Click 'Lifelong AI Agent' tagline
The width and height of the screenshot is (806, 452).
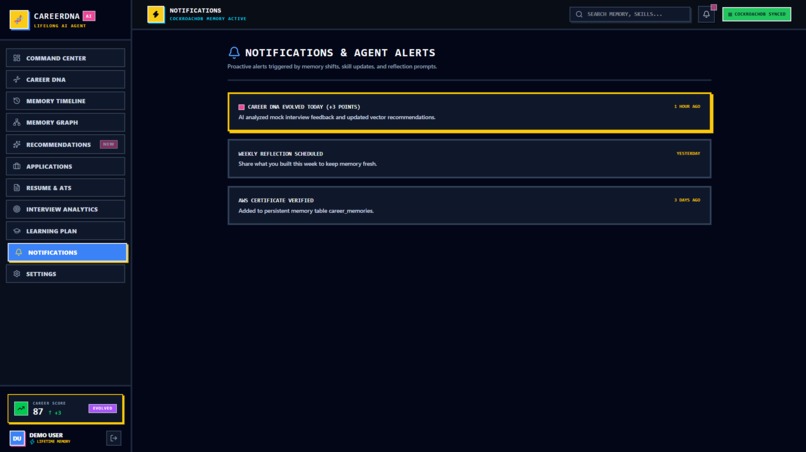pos(60,26)
